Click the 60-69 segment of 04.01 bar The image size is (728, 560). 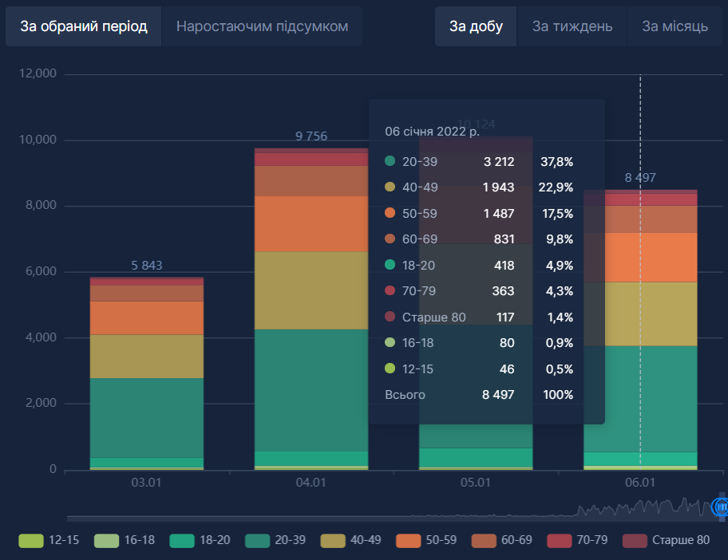point(311,181)
